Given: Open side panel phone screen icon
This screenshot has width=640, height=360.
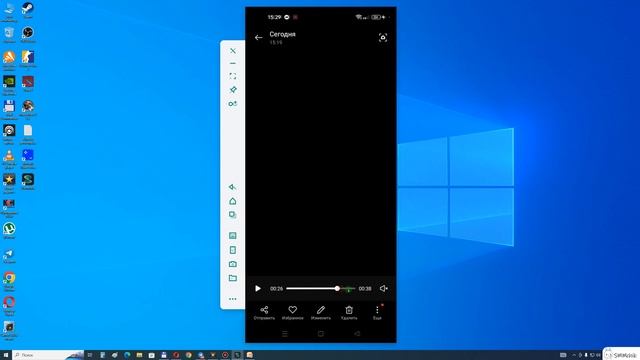Looking at the screenshot, I should tap(233, 250).
